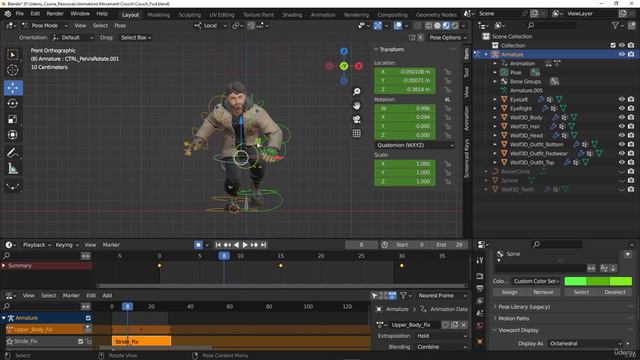Expand the Motion Paths panel
The width and height of the screenshot is (640, 360).
513,318
